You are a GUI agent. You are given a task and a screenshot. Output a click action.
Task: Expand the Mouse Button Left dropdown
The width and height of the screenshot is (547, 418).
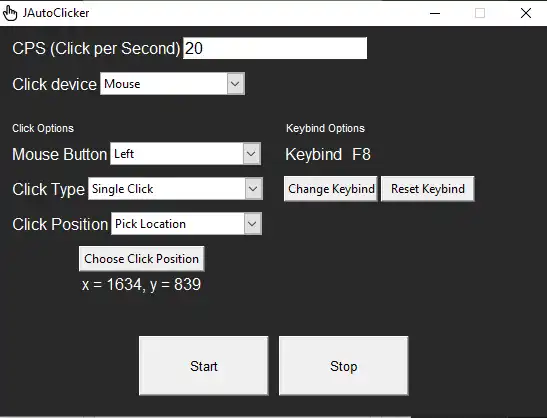click(185, 154)
